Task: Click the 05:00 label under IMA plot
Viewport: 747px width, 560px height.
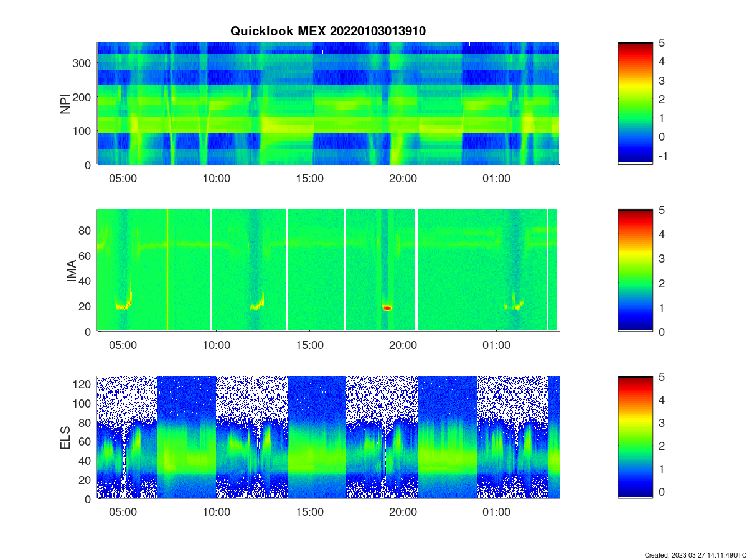Action: coord(123,345)
